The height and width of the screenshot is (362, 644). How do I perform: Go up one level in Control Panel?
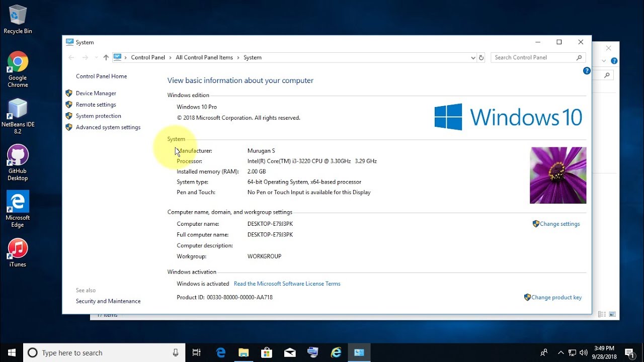coord(106,57)
